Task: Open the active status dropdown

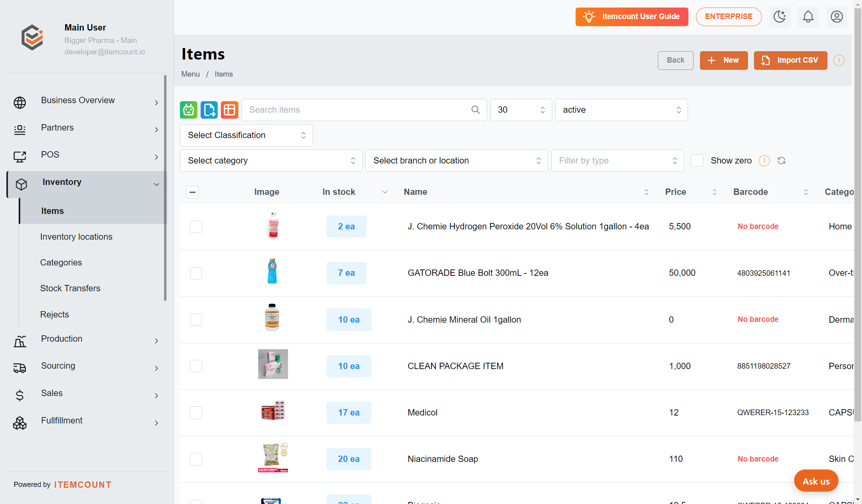Action: [x=621, y=110]
